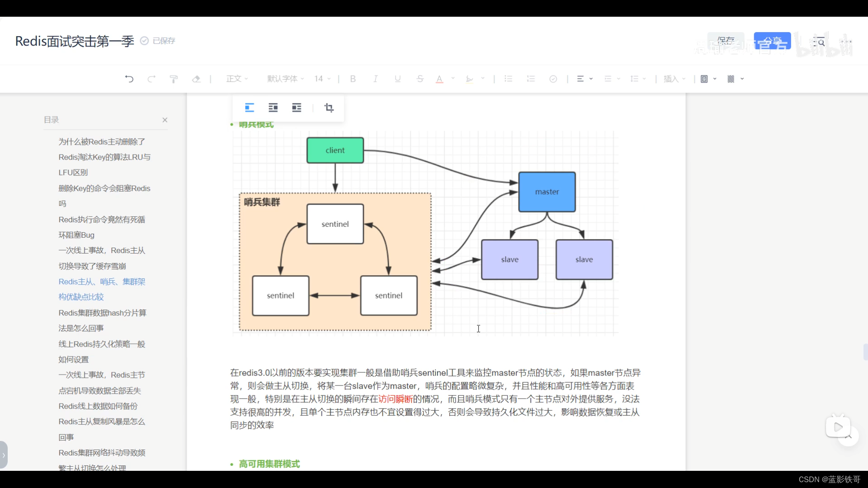This screenshot has width=868, height=488.
Task: Go to outline entry Redis集群数据hash分片算法是怎么回事
Action: click(103, 320)
